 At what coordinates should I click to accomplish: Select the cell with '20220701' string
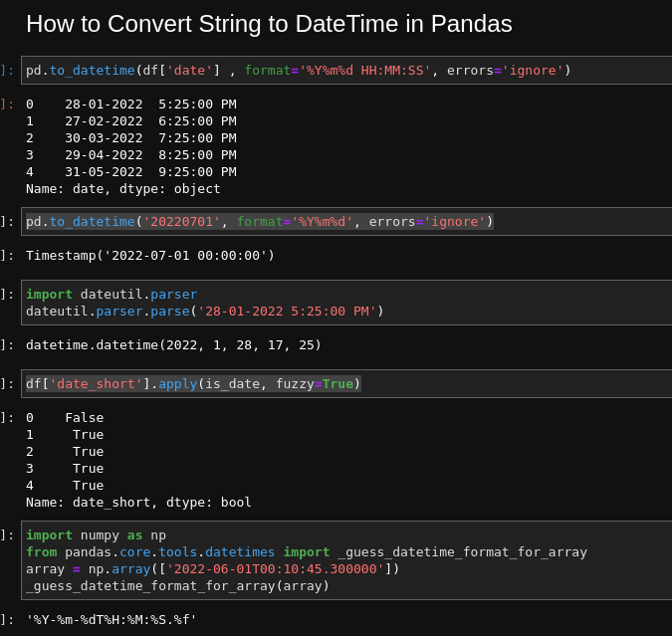click(x=346, y=222)
